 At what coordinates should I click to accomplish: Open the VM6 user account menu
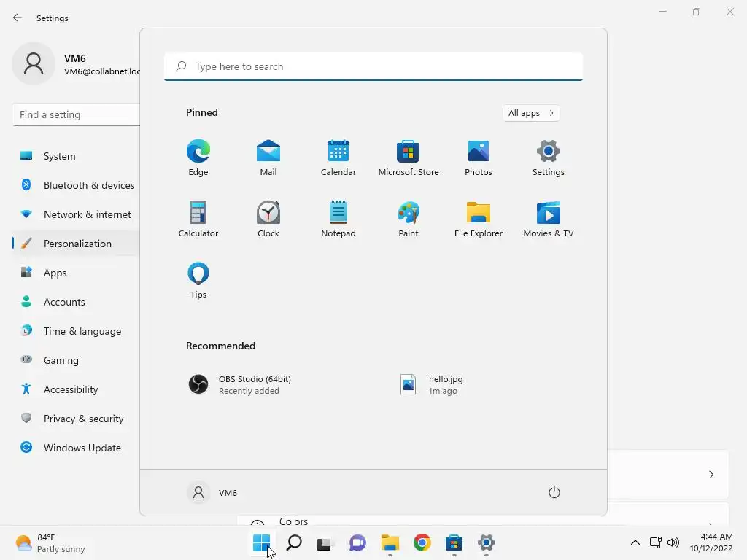point(212,492)
